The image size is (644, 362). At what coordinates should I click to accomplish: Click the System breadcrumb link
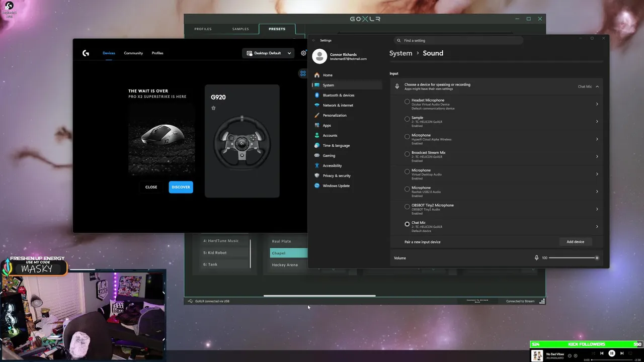(x=400, y=53)
